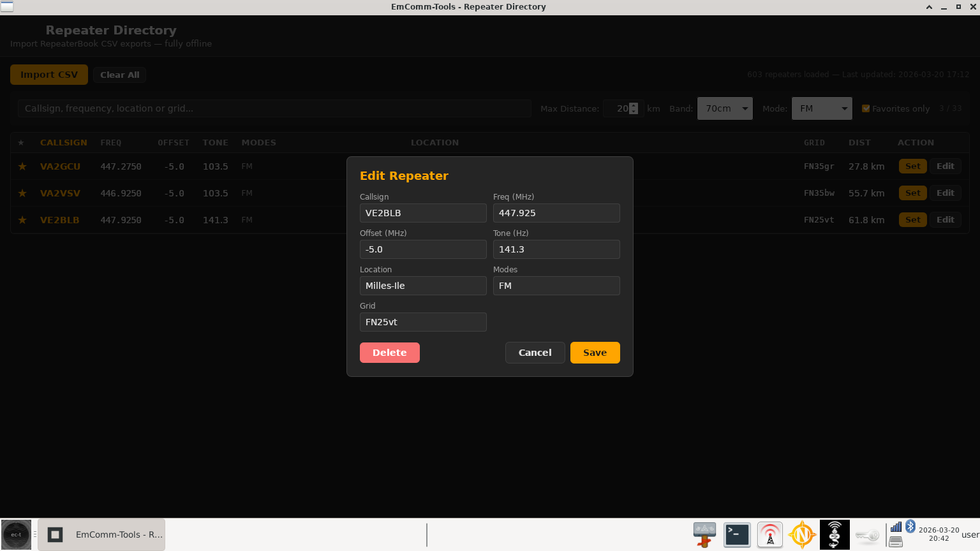The height and width of the screenshot is (551, 980).
Task: Open the Band 70cm dropdown
Action: point(725,108)
